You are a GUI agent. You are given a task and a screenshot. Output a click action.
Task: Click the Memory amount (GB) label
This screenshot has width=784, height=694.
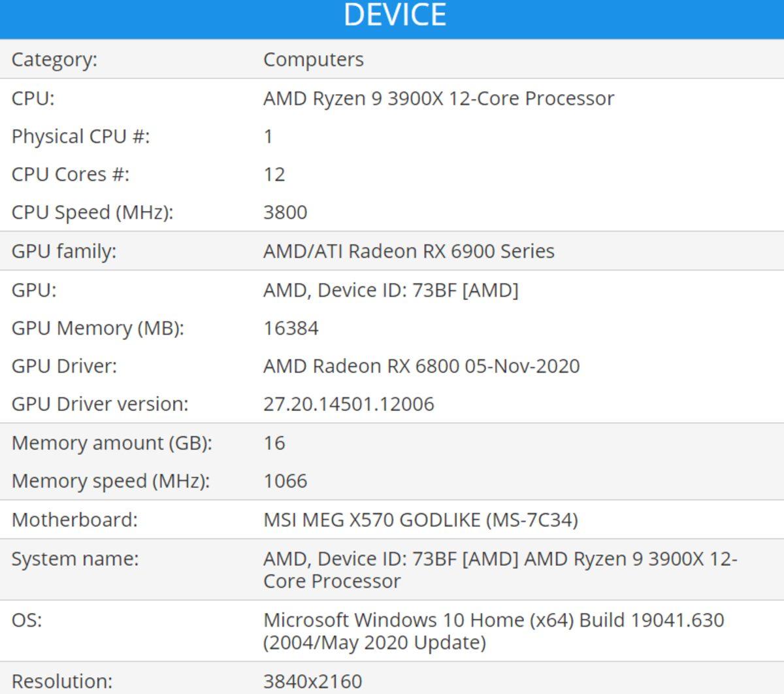click(x=112, y=443)
